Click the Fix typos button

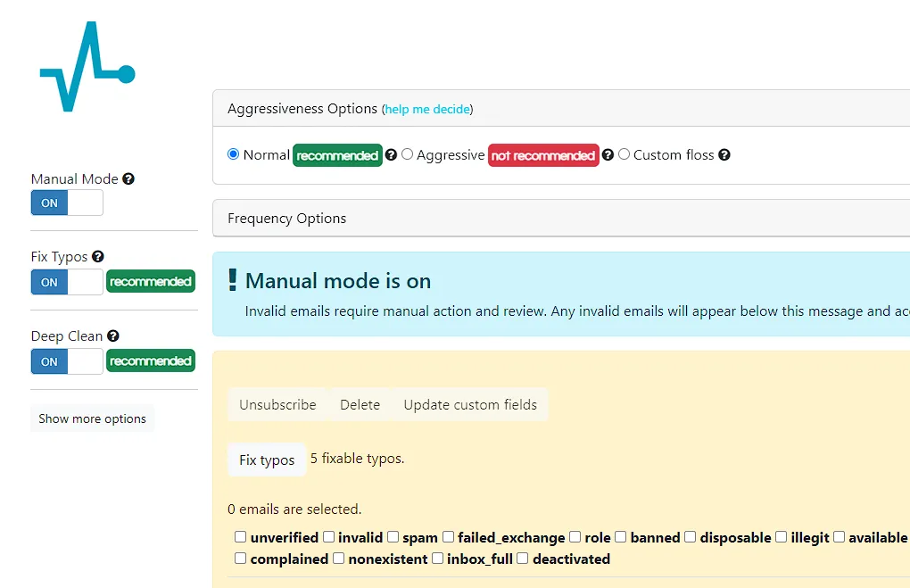pos(267,460)
